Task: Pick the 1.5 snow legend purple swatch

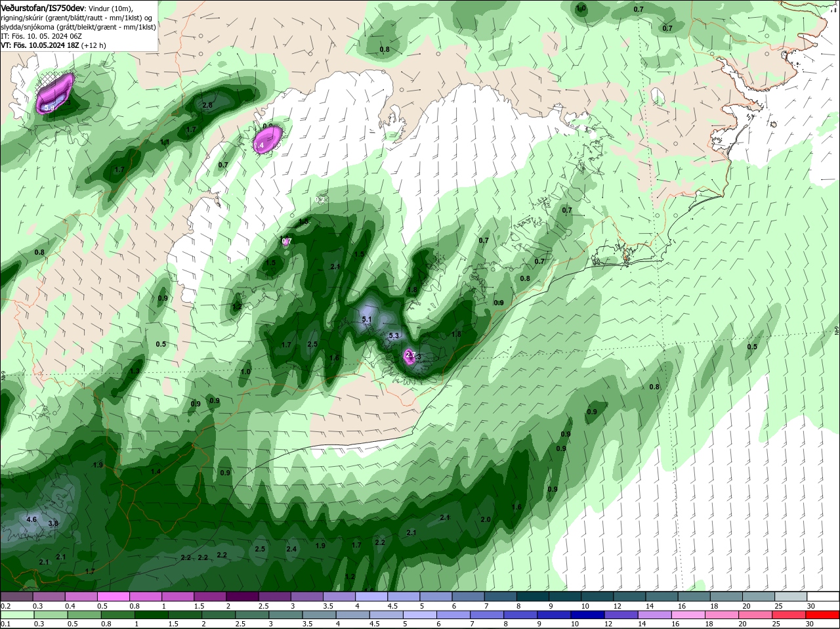Action: pos(209,596)
